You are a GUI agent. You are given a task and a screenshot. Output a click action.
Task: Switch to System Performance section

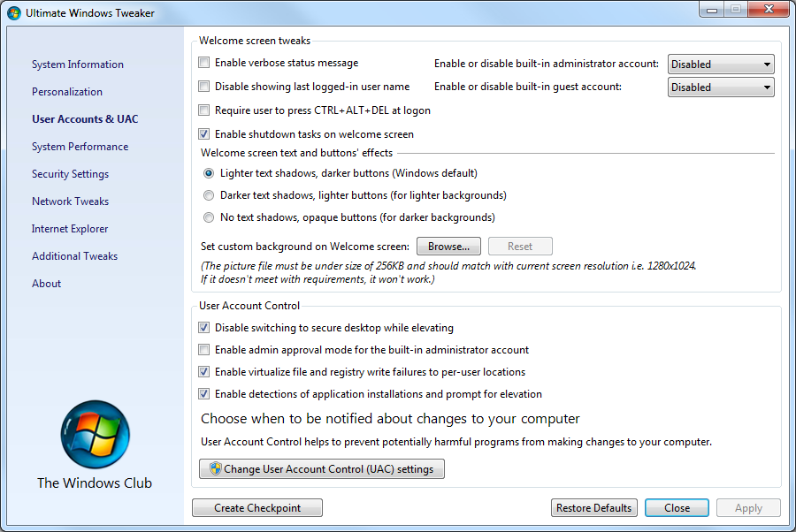coord(80,147)
